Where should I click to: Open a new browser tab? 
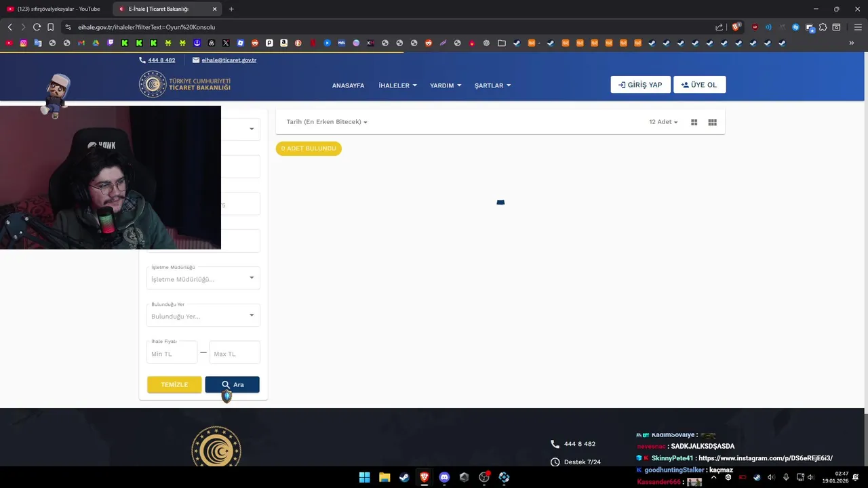[231, 9]
